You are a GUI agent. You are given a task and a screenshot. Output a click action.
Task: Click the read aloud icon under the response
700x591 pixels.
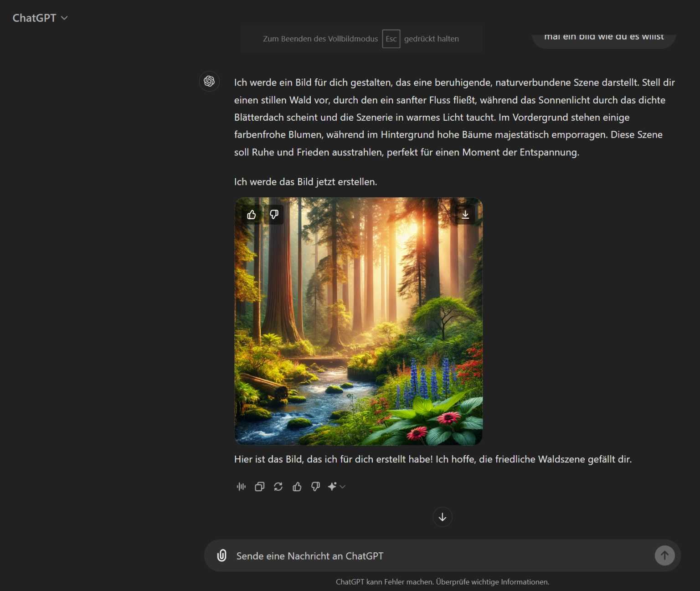pyautogui.click(x=241, y=487)
